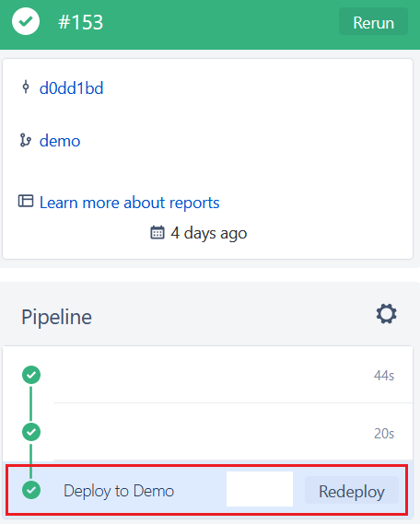Click the Deploy to Demo status checkmark

31,490
